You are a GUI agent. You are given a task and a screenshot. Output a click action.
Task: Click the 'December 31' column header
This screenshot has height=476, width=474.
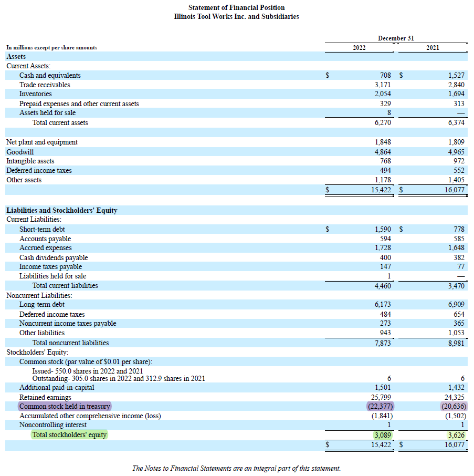point(396,38)
